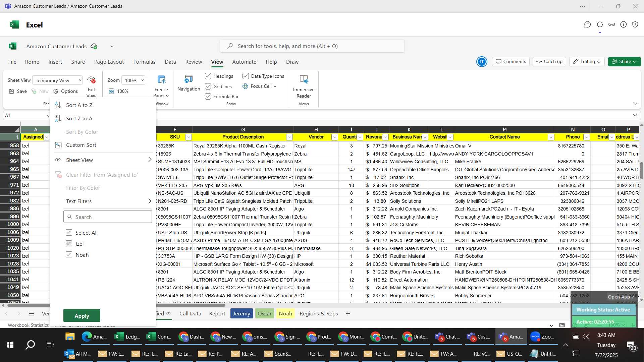Image resolution: width=644 pixels, height=362 pixels.
Task: Click the tools search box
Action: point(312,46)
